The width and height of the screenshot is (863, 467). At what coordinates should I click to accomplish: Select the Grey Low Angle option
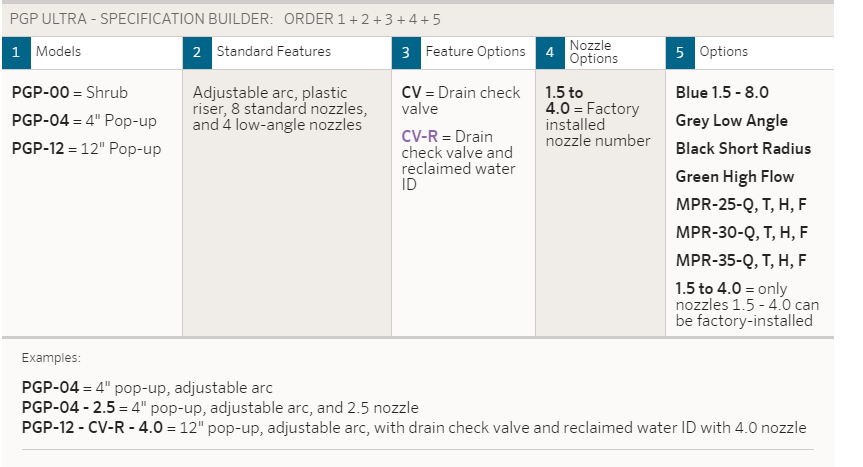pyautogui.click(x=731, y=120)
